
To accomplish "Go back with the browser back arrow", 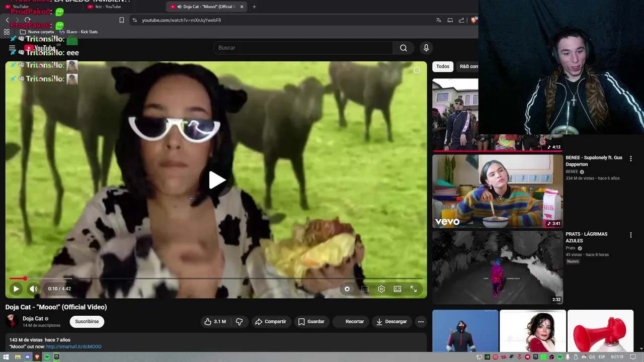I will pos(7,20).
